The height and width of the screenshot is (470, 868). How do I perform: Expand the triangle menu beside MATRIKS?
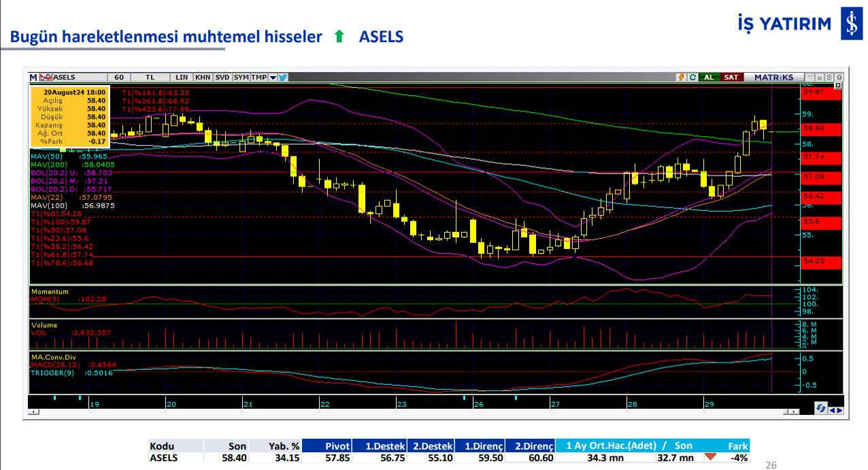point(809,78)
